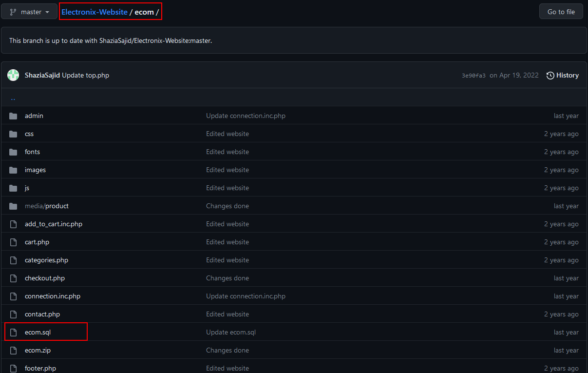This screenshot has width=588, height=373.
Task: Click the folder icon beside admin
Action: coord(13,116)
